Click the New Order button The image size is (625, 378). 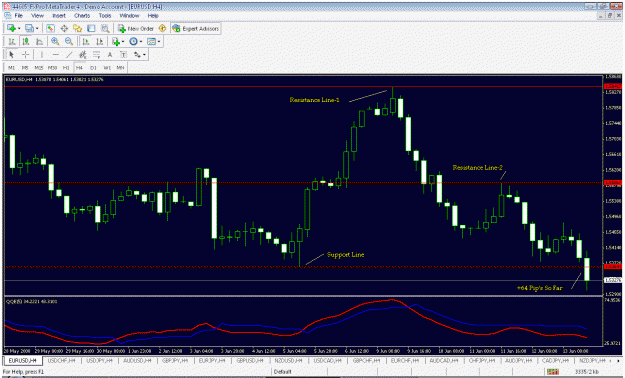click(x=136, y=28)
